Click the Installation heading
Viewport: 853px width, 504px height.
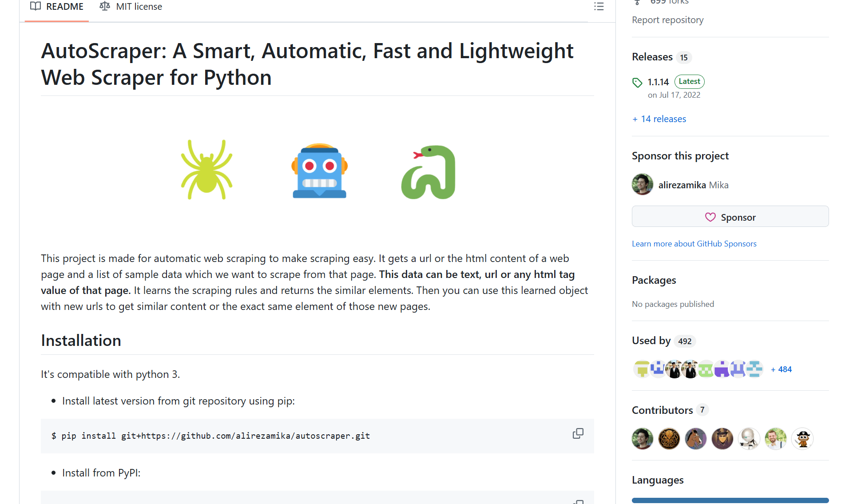point(81,341)
